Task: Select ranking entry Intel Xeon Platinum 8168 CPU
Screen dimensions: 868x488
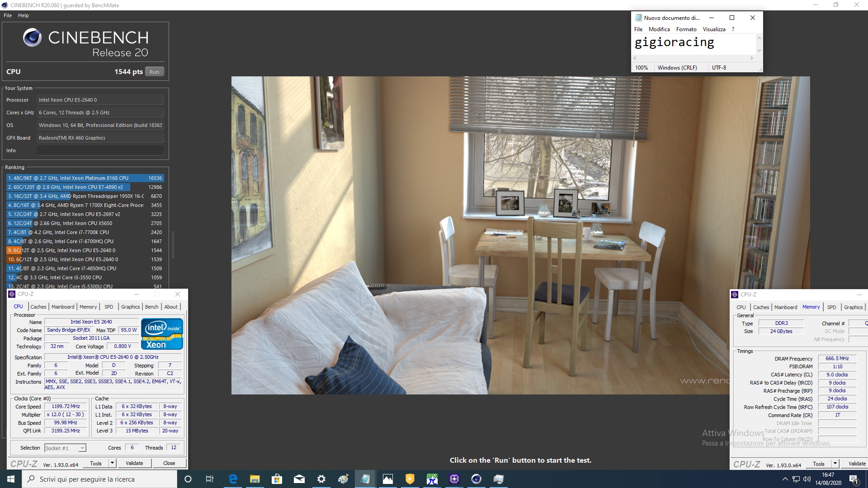Action: click(85, 178)
